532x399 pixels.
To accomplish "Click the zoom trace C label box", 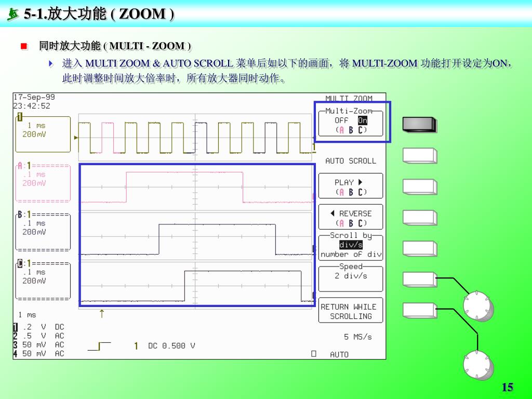I will pos(43,280).
